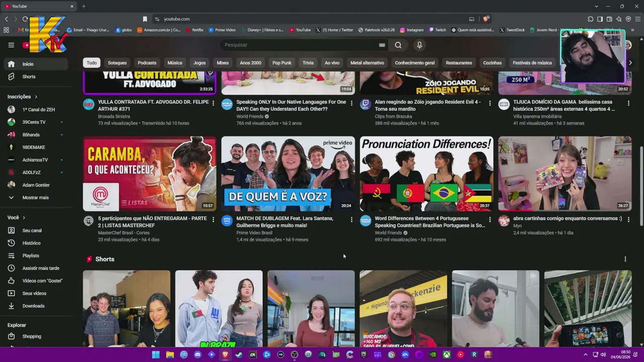Expand Inscrições section chevron
644x362 pixels.
(36, 97)
